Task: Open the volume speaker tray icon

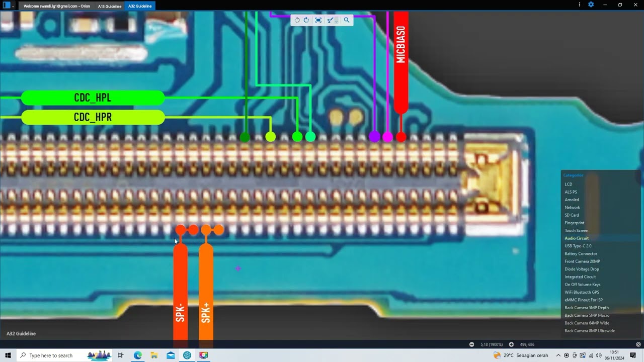Action: tap(599, 355)
